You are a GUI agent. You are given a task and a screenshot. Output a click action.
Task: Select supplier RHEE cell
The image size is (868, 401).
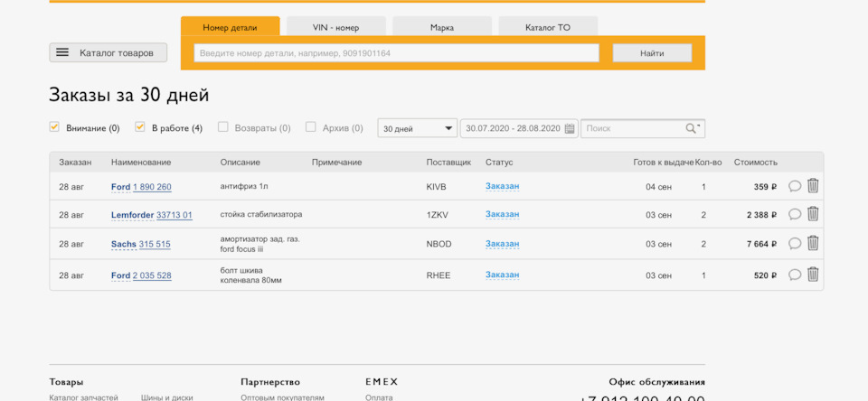tap(439, 275)
